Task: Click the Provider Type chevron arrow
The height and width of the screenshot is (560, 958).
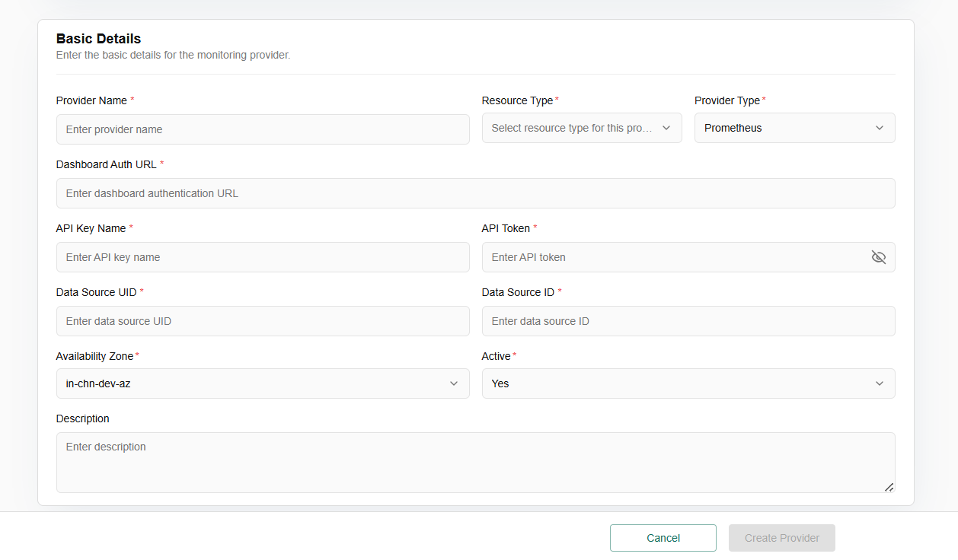Action: pyautogui.click(x=880, y=128)
